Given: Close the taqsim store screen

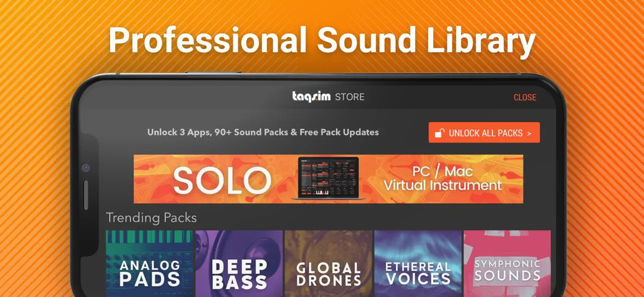Looking at the screenshot, I should point(525,97).
